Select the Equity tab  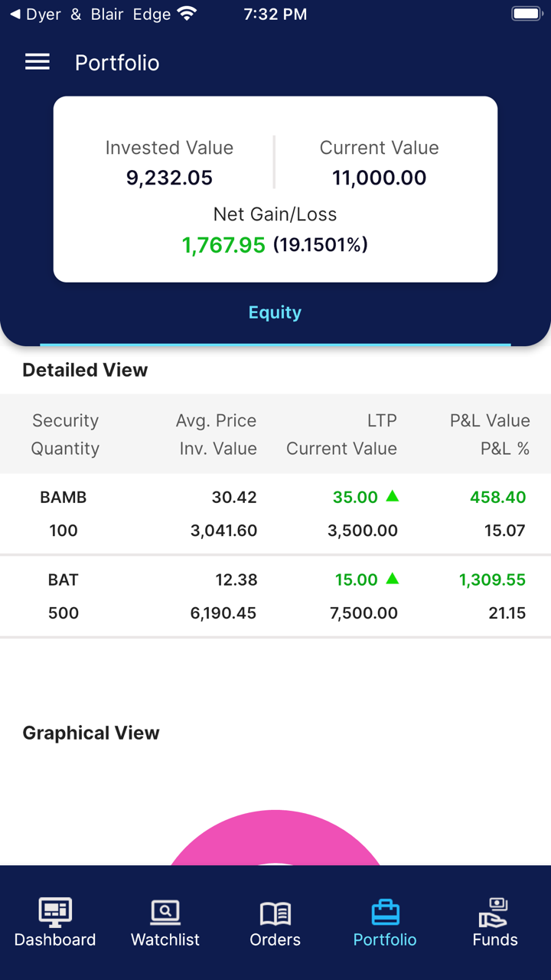click(x=275, y=312)
